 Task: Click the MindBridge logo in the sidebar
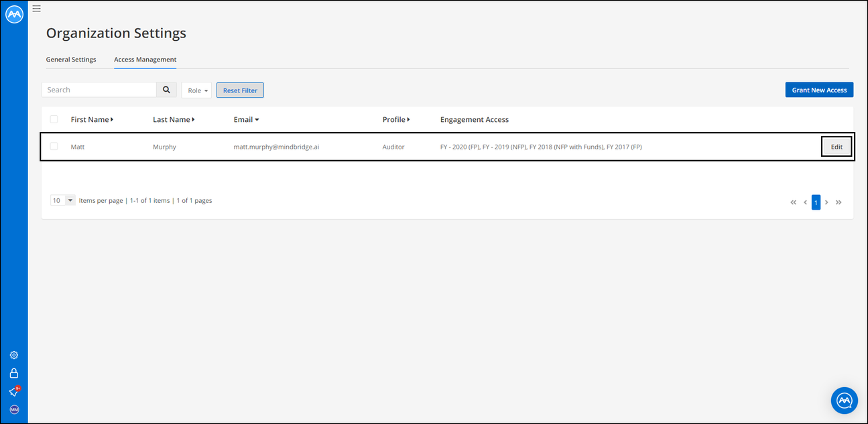coord(14,15)
